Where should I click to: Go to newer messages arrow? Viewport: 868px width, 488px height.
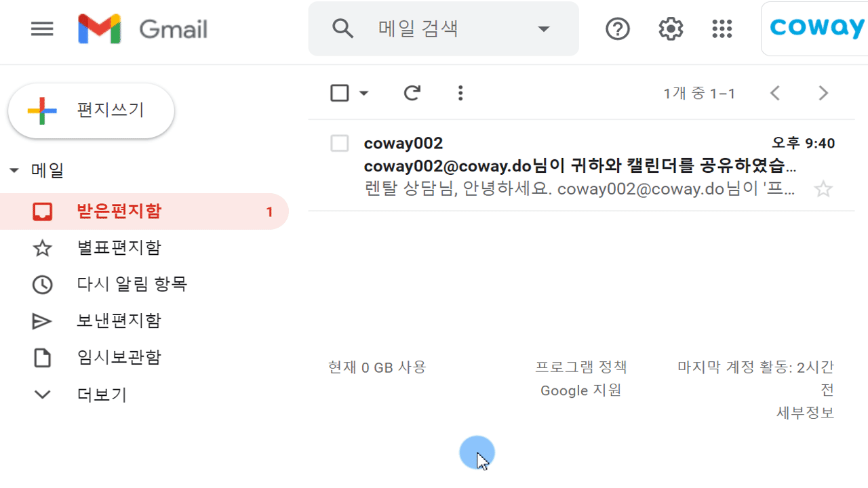tap(775, 93)
